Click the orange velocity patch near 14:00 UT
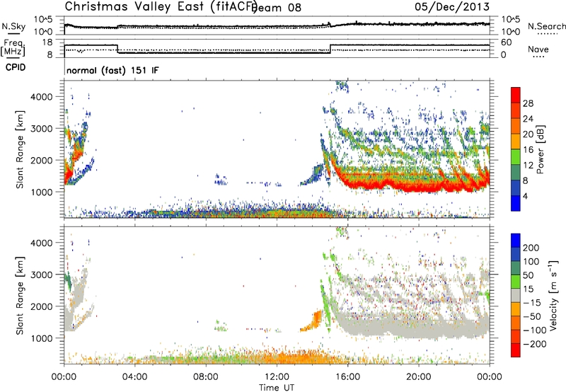Screen dimensions: 566x392 tap(313, 322)
